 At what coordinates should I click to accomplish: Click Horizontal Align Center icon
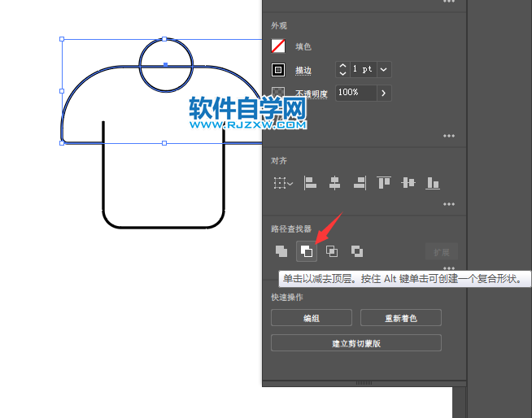(x=334, y=183)
